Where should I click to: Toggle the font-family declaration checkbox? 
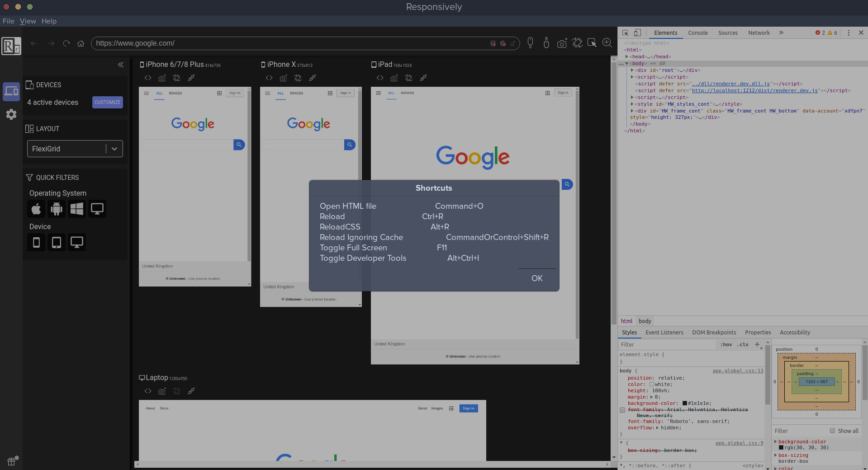(622, 410)
